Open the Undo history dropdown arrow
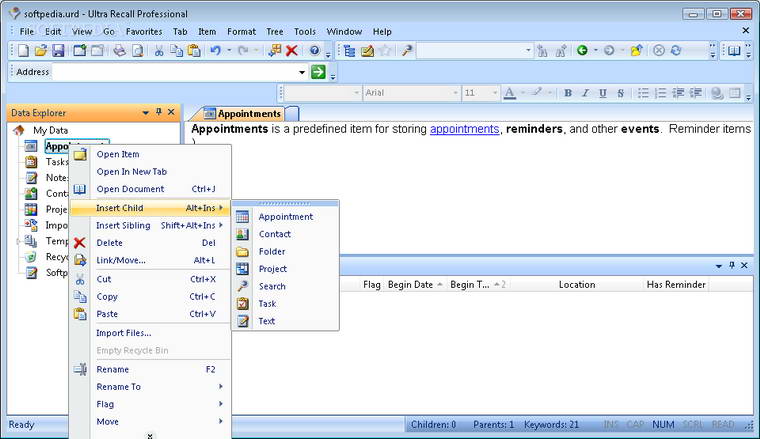 [229, 50]
